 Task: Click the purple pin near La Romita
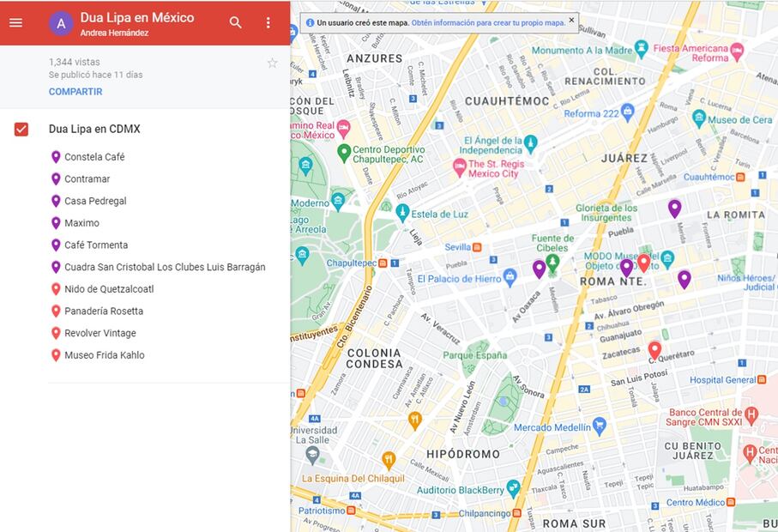tap(674, 209)
